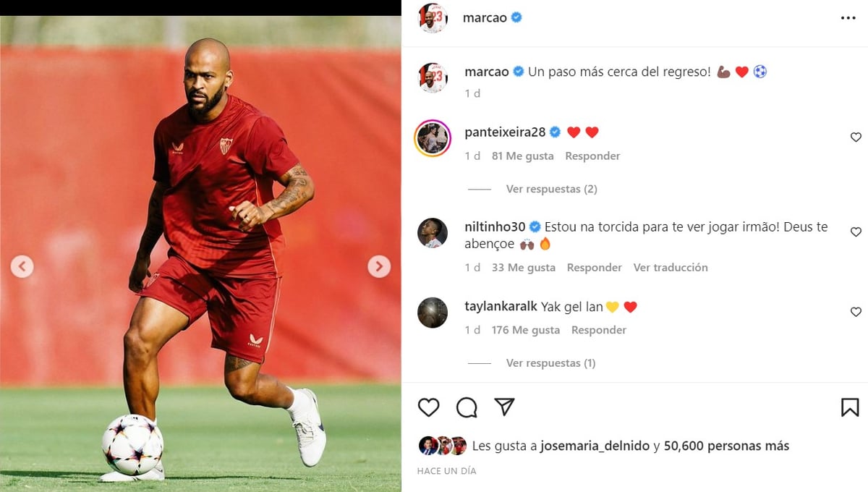
Task: Like the post with the heart icon
Action: pos(429,407)
